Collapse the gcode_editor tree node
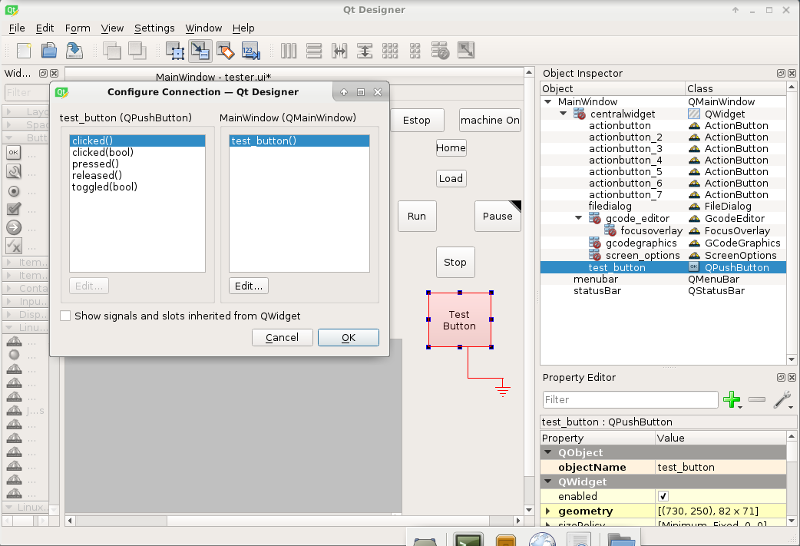Image resolution: width=800 pixels, height=546 pixels. [578, 218]
